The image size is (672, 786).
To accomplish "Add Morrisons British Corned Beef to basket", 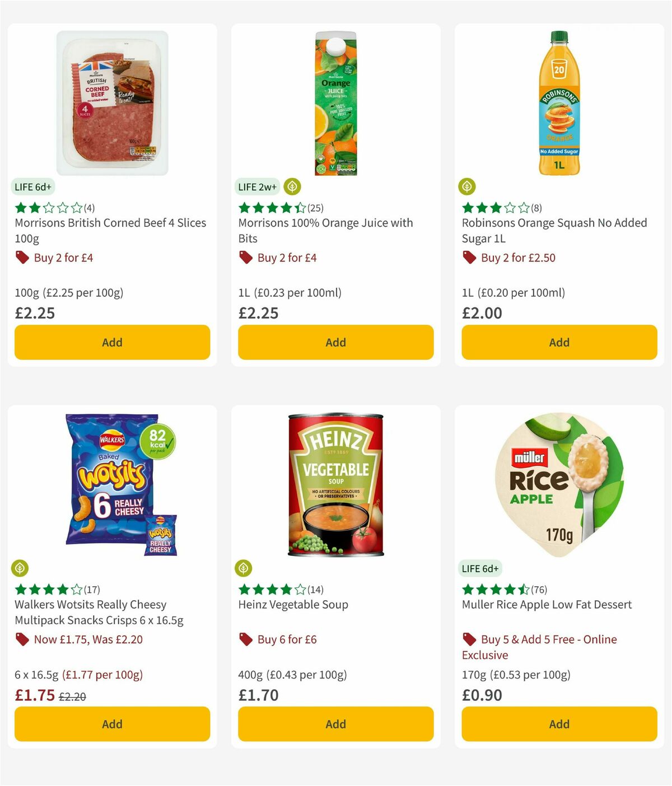I will pyautogui.click(x=112, y=342).
